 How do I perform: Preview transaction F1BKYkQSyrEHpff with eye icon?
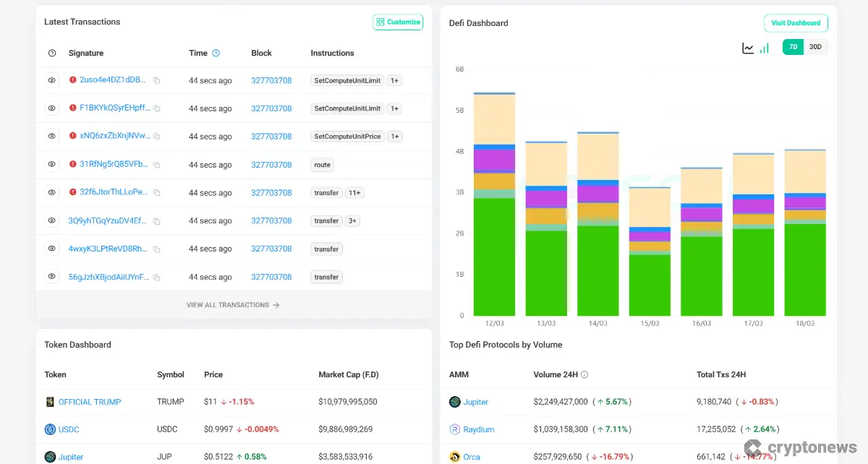[x=52, y=108]
